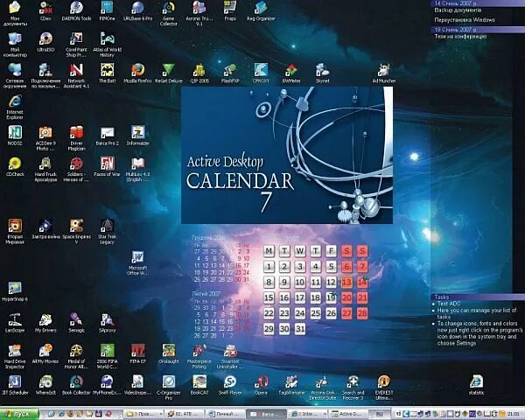Open the Driver Magician icon
Screen dimensions: 525x420
[76, 138]
